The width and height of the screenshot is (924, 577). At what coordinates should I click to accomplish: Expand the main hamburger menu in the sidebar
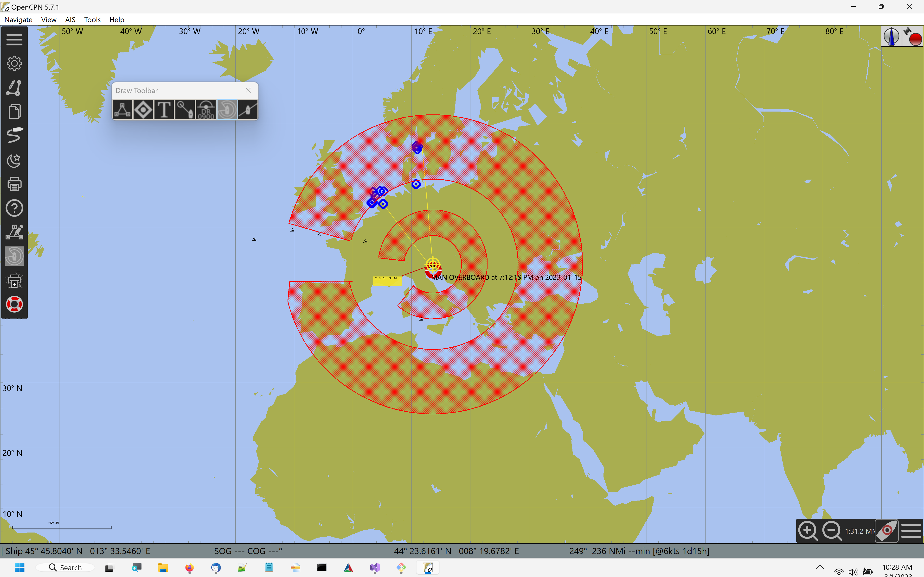14,39
